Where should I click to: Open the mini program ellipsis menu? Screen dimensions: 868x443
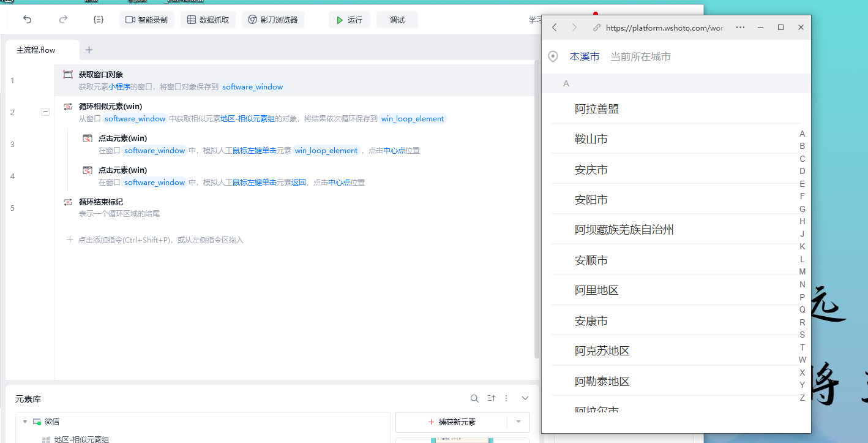(740, 28)
